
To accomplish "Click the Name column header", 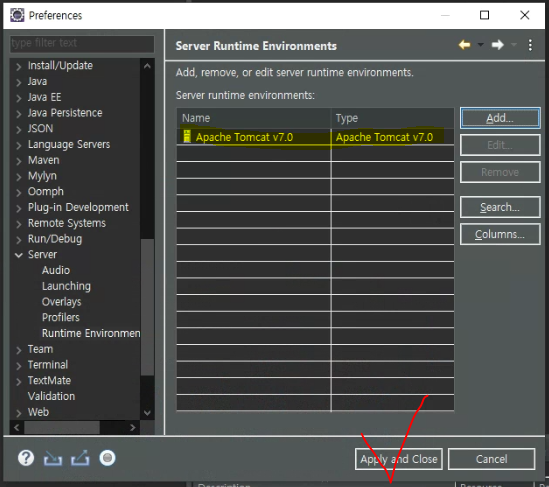I will click(x=253, y=118).
